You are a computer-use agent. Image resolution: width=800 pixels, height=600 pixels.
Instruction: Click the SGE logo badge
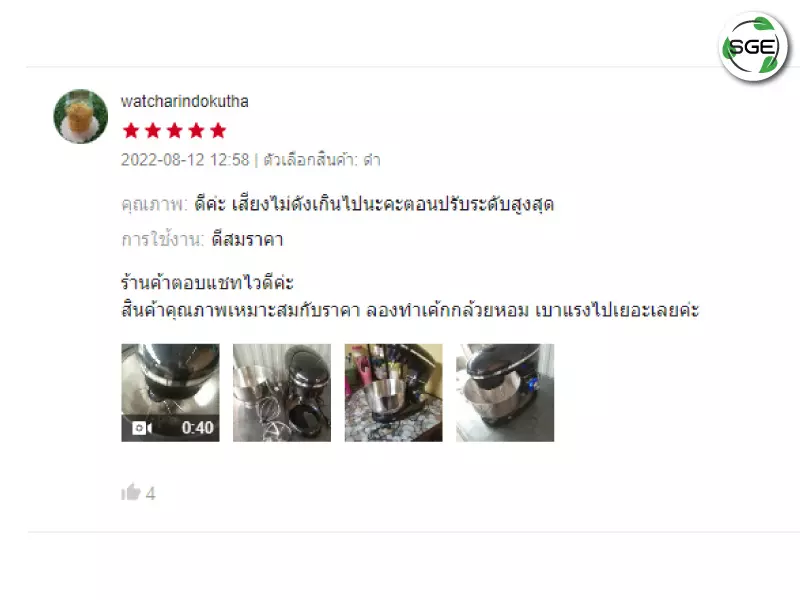pos(754,47)
